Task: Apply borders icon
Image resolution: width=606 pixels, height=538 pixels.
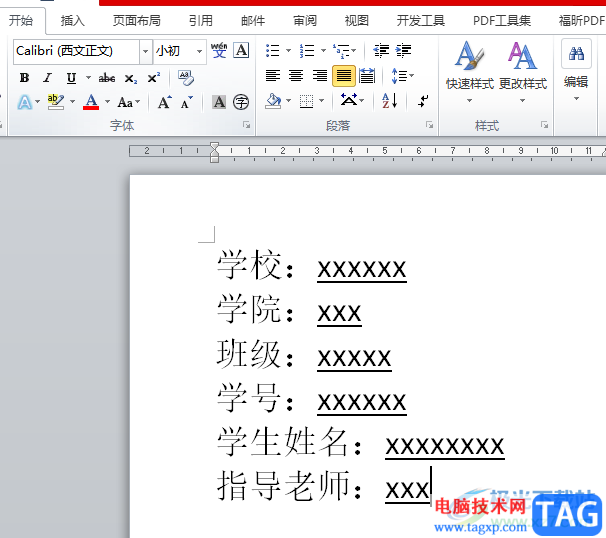Action: pyautogui.click(x=306, y=101)
